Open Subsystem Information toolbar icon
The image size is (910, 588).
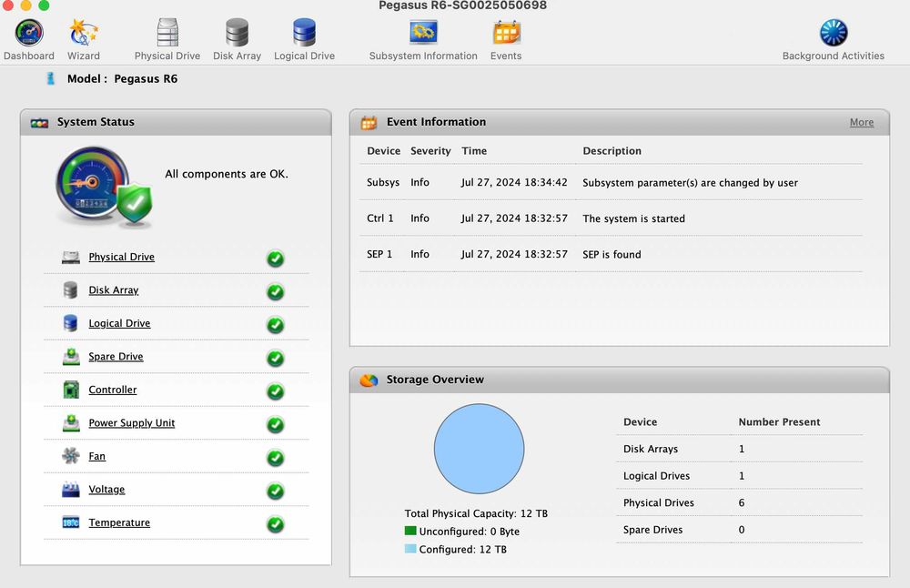click(423, 33)
